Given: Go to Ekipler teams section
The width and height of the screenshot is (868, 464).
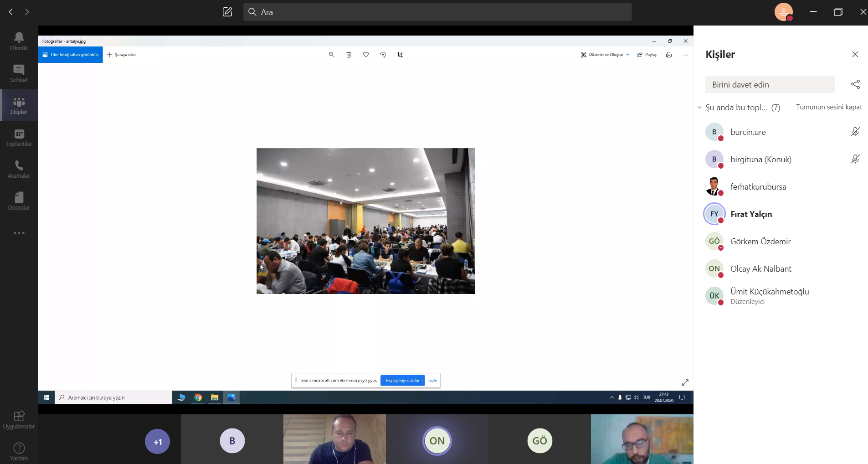Looking at the screenshot, I should 19,105.
